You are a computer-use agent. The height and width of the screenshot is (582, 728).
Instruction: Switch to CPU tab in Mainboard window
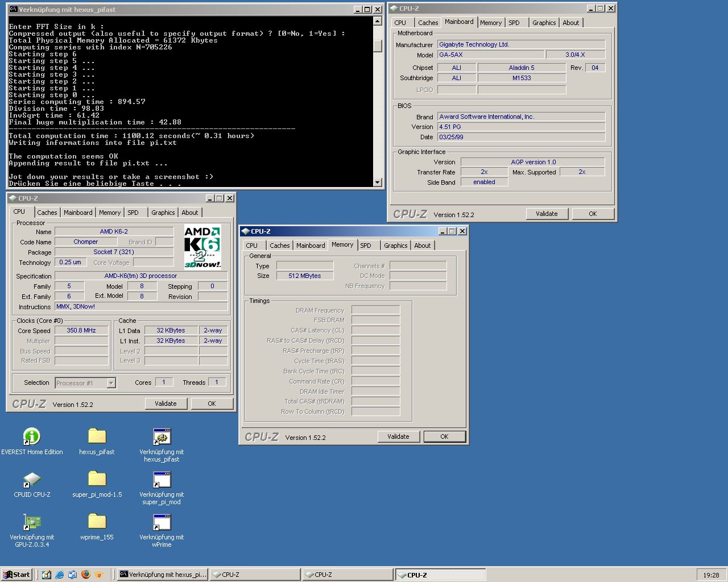[400, 23]
